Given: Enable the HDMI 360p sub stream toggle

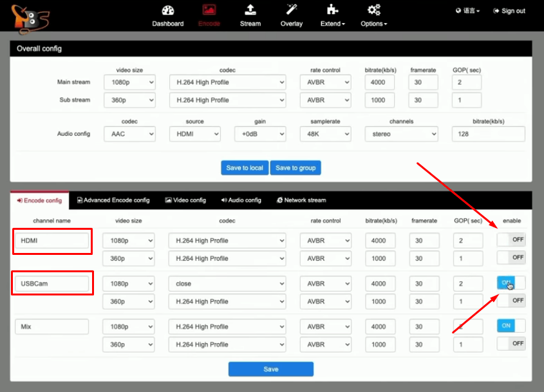Looking at the screenshot, I should [511, 257].
